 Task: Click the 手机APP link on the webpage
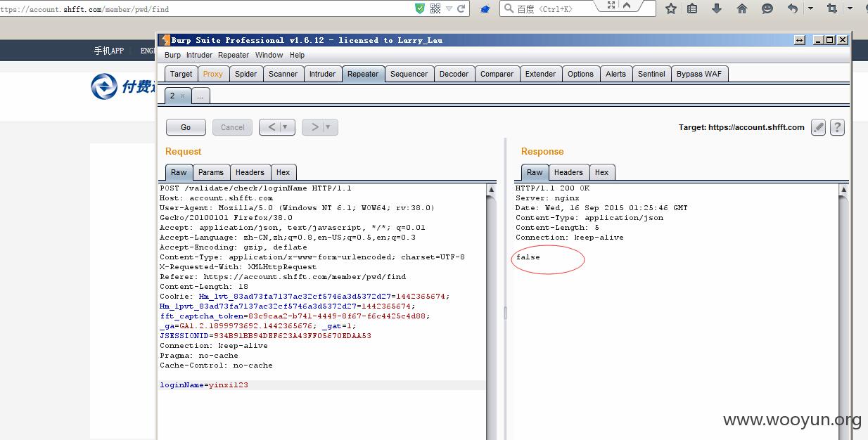point(109,51)
